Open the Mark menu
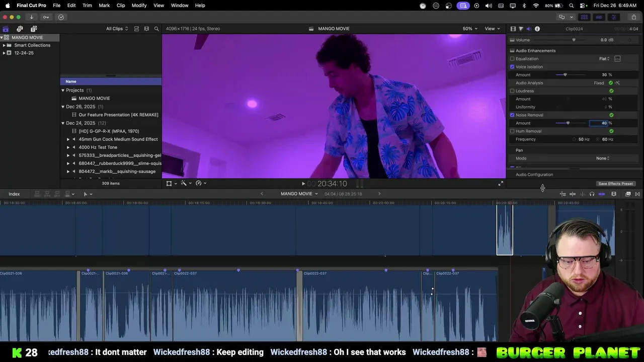Viewport: 644px width, 362px height. [x=104, y=6]
